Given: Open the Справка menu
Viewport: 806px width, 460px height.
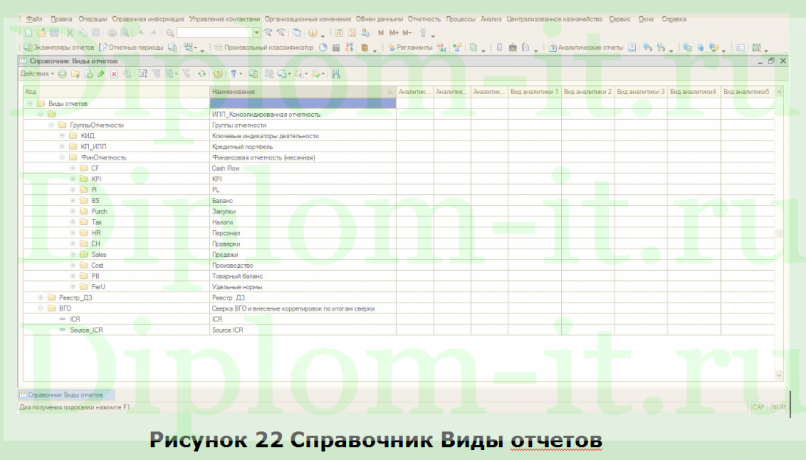Looking at the screenshot, I should [673, 19].
